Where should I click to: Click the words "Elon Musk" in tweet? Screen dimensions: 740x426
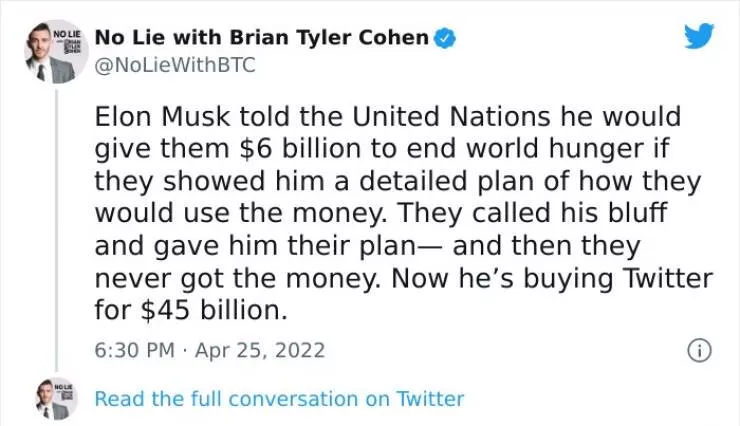[x=148, y=116]
